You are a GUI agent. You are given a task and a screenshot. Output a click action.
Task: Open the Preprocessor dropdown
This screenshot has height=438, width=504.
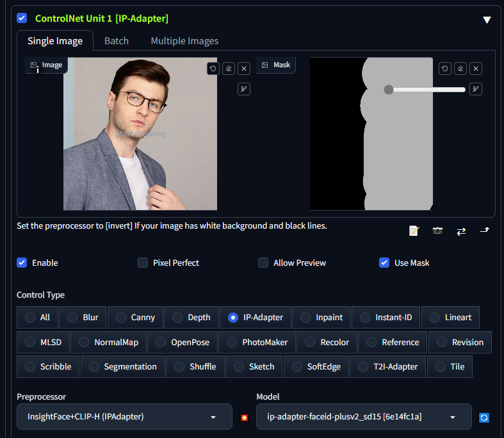124,417
